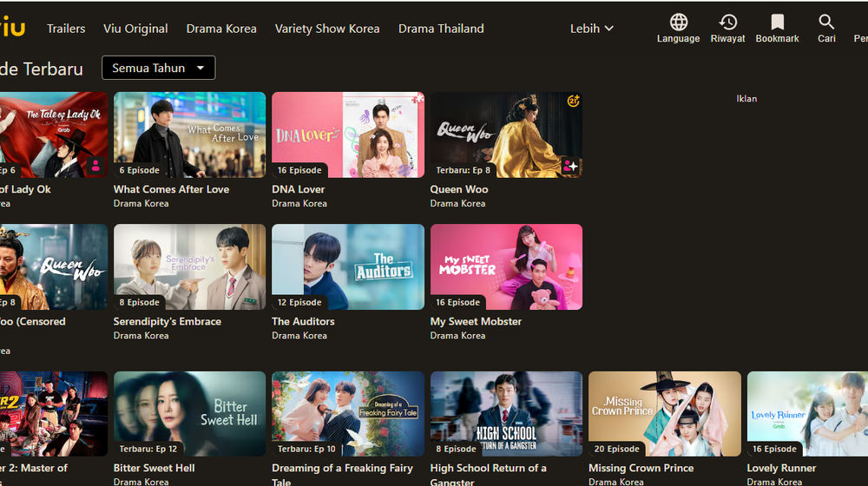Click user badge on Tale of Lady Ok
The width and height of the screenshot is (868, 486).
pyautogui.click(x=95, y=166)
